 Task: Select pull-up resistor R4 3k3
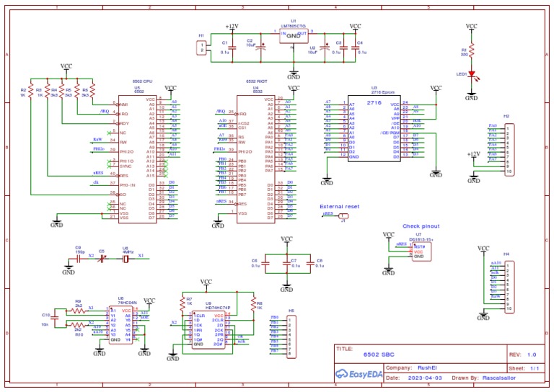point(62,90)
